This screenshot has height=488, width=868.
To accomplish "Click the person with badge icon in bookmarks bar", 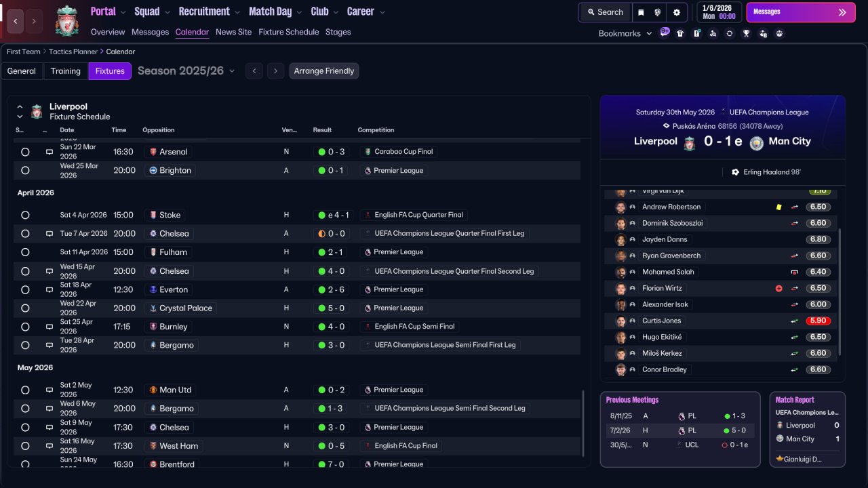I will click(763, 33).
